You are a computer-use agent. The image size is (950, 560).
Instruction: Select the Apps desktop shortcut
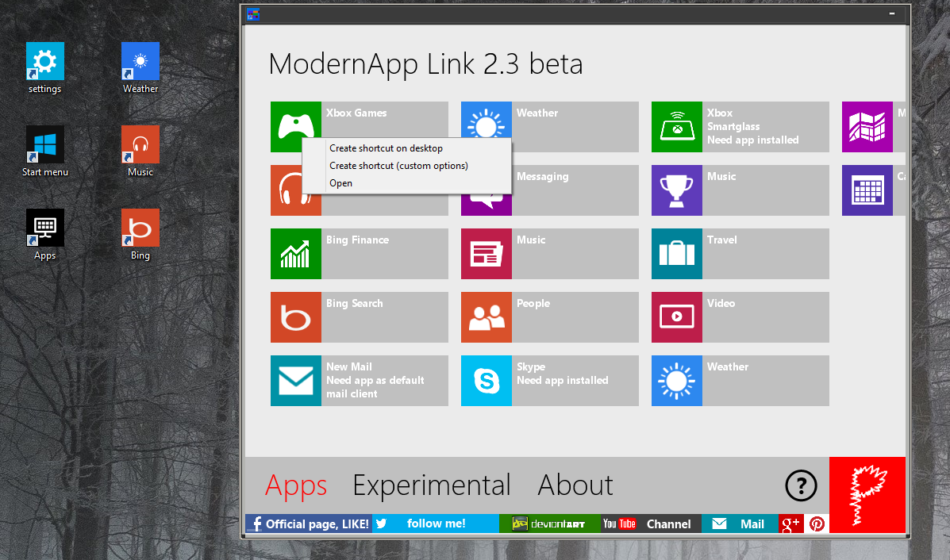(x=44, y=235)
